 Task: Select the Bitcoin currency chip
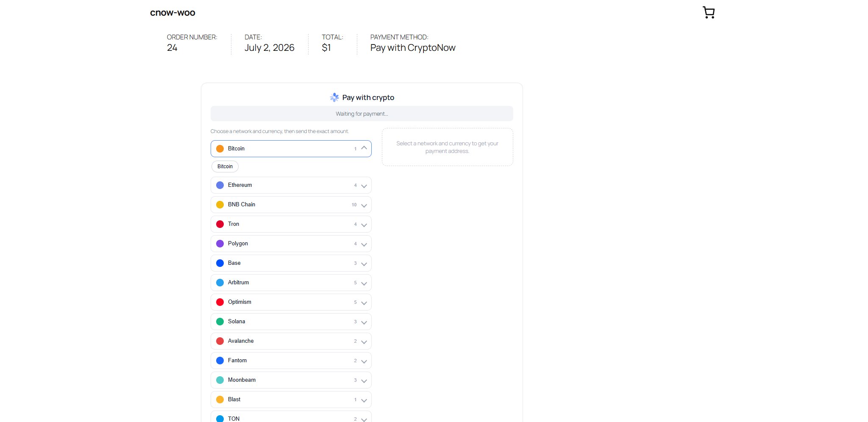coord(225,167)
